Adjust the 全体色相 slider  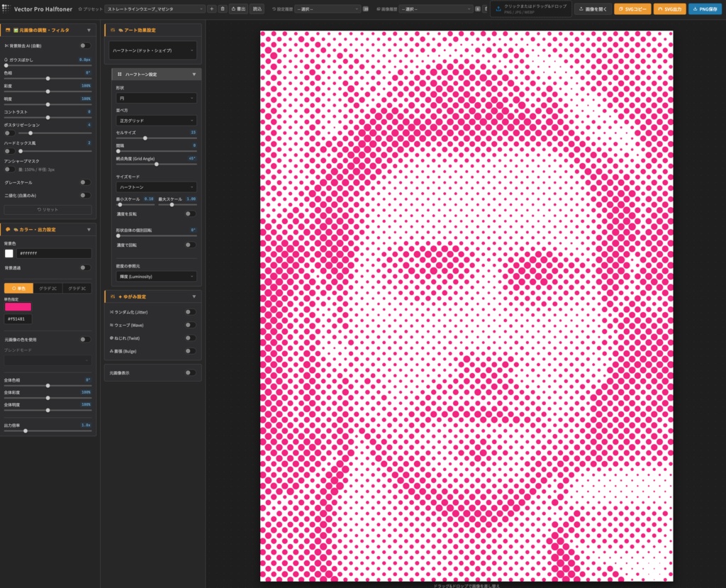click(48, 386)
